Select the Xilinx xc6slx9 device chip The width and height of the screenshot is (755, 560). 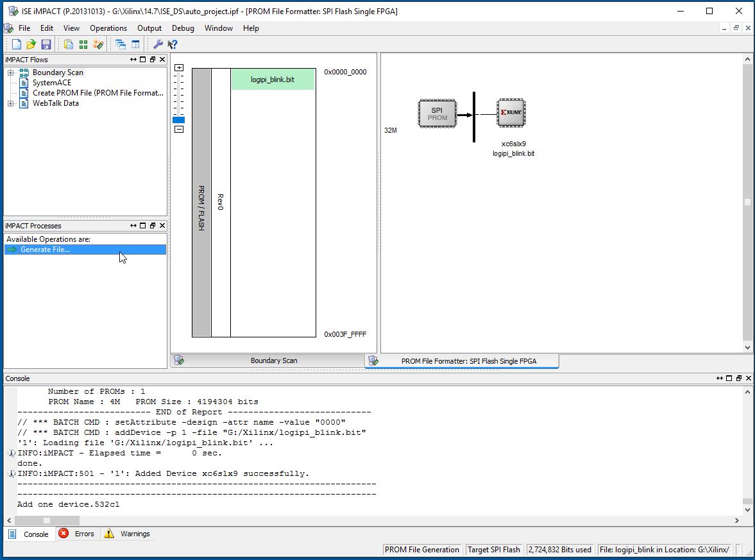point(513,113)
